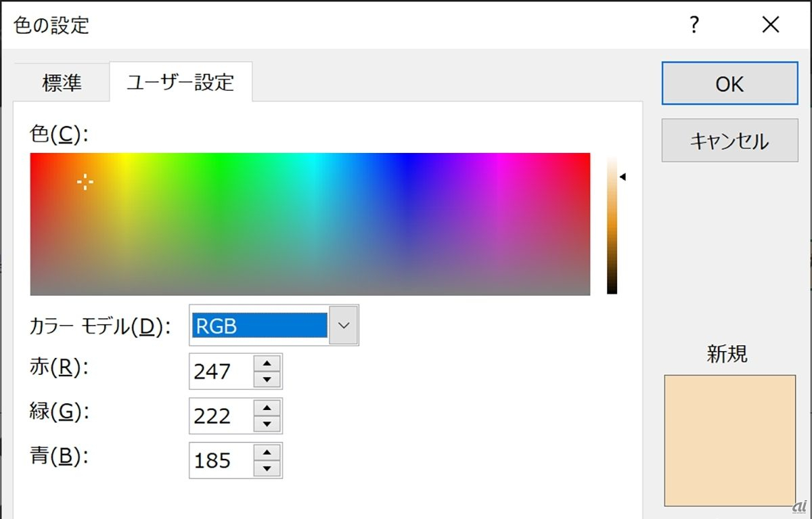Screen dimensions: 812x519
Task: Increase the red value with up arrow
Action: pyautogui.click(x=267, y=363)
